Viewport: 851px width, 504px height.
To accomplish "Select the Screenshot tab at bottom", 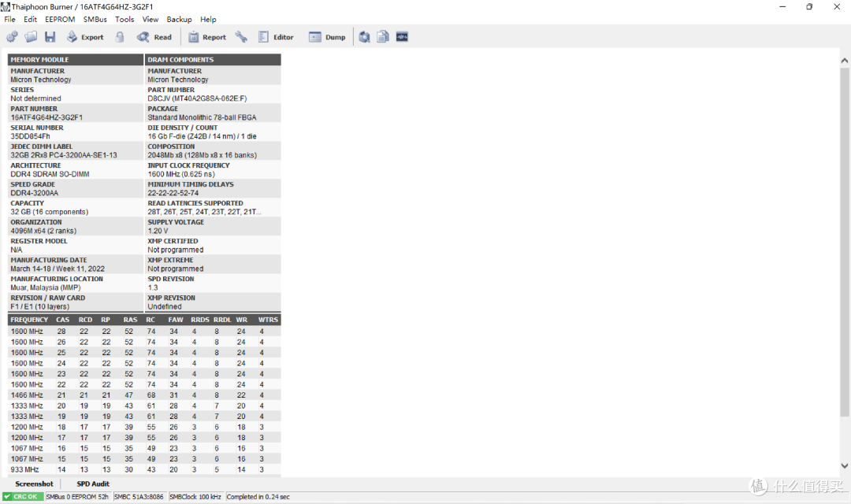I will pyautogui.click(x=34, y=484).
